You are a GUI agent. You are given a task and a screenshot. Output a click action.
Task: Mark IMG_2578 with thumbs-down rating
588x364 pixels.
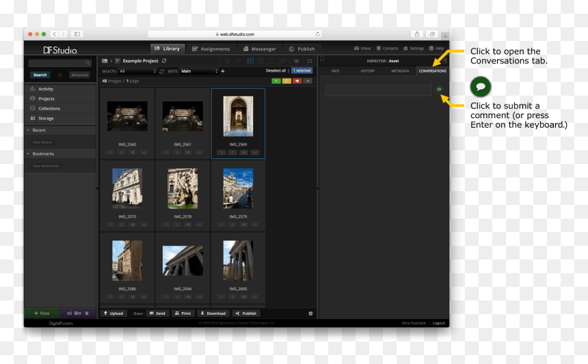(188, 225)
